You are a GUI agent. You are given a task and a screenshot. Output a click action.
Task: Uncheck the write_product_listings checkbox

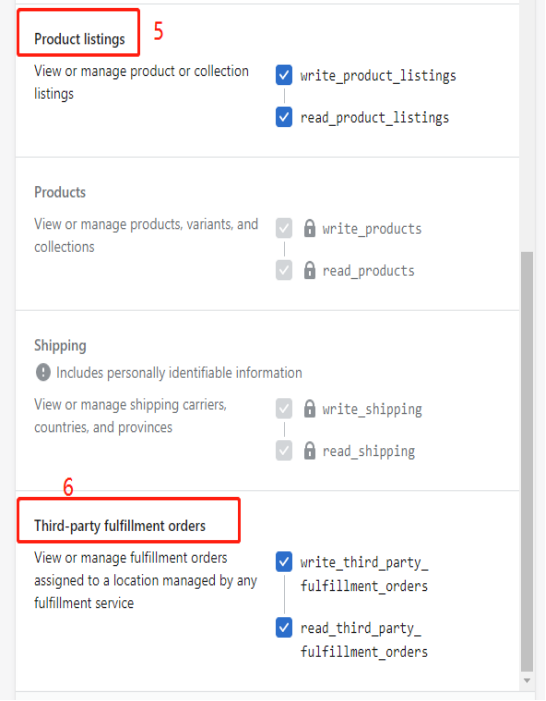coord(284,75)
